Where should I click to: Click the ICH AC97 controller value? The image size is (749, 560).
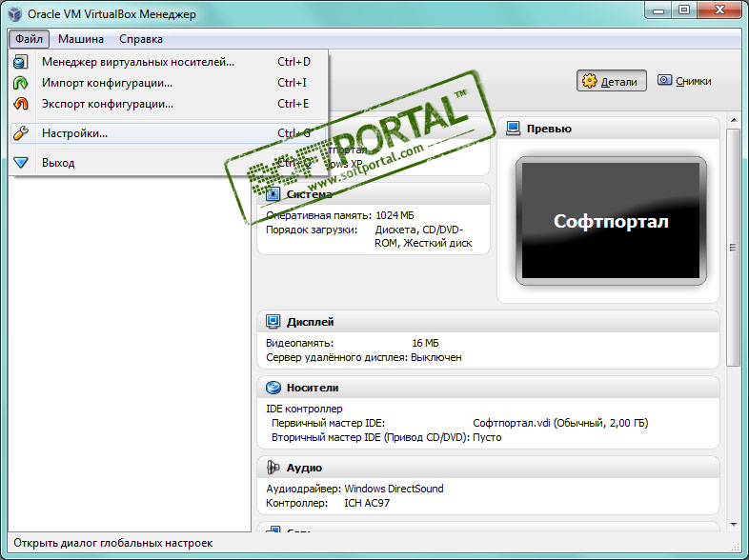coord(367,503)
